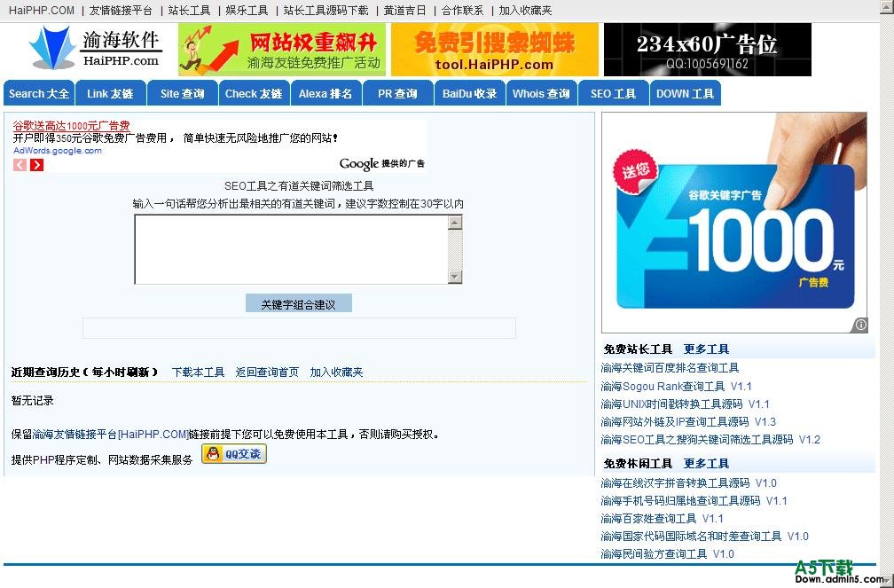
Task: Click the 免费引搜索蜘蛛 banner ad
Action: pyautogui.click(x=495, y=50)
